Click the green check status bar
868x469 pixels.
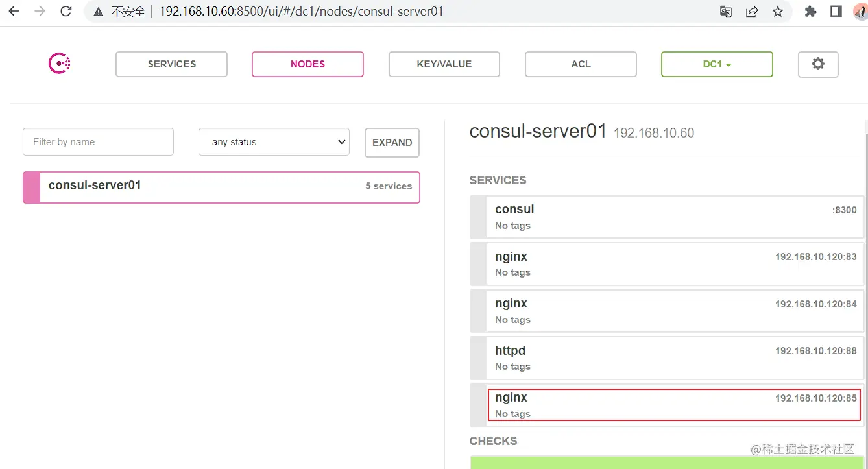[667, 463]
